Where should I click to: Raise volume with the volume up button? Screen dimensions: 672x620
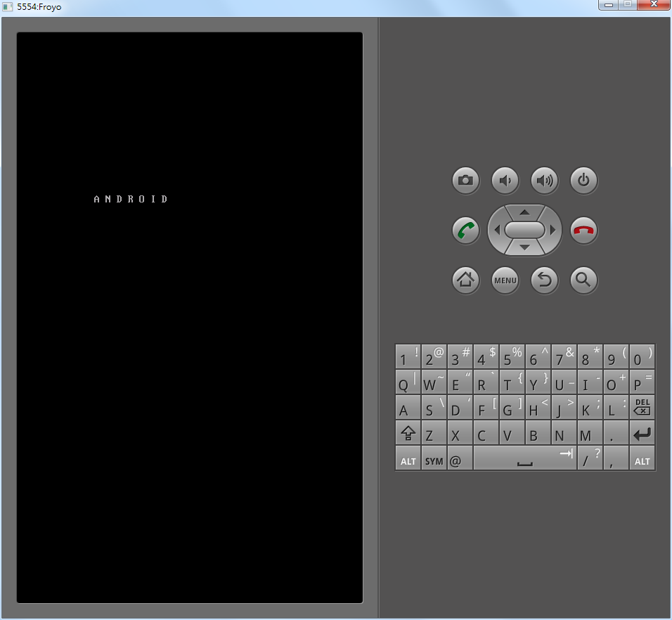[544, 181]
